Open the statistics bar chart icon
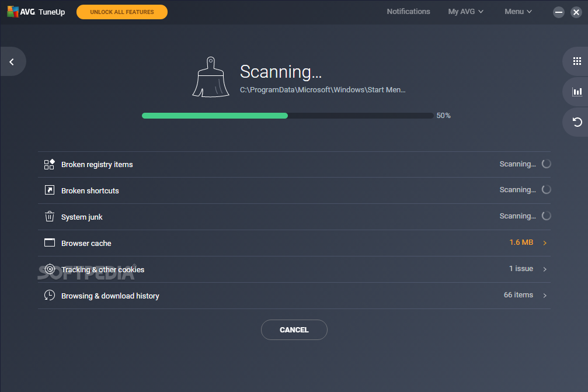588x392 pixels. pos(577,92)
